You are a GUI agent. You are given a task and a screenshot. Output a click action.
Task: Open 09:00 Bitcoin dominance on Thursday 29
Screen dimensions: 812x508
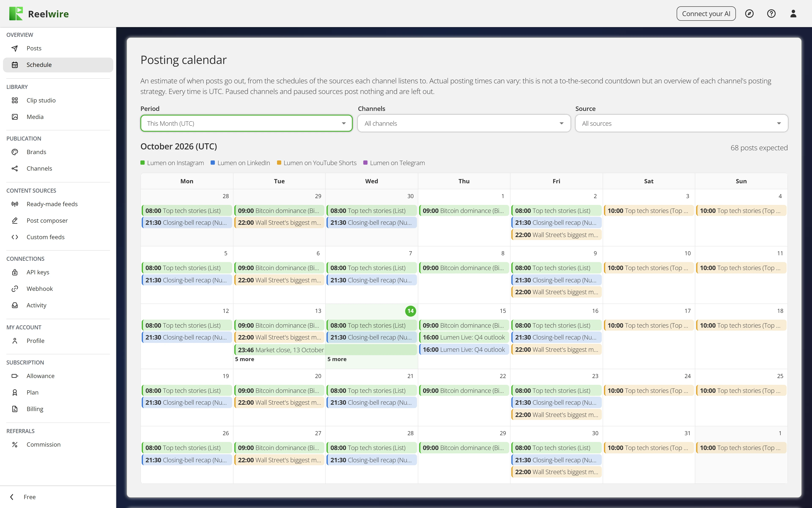pos(464,448)
